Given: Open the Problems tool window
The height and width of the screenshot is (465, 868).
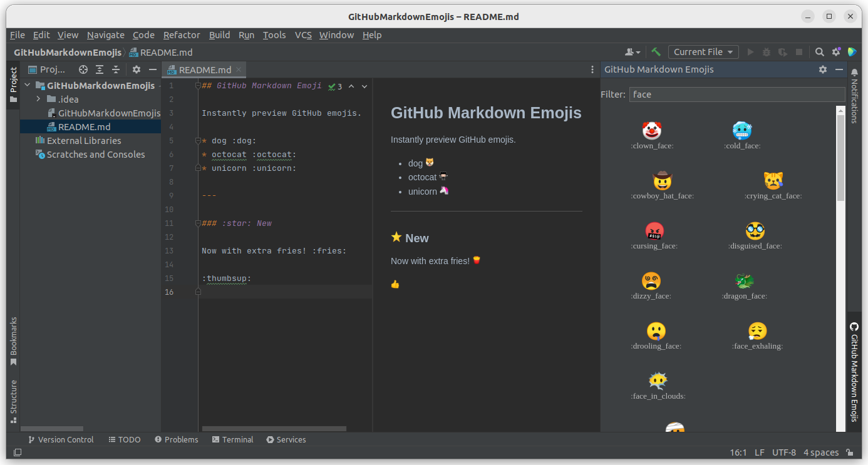Looking at the screenshot, I should 177,440.
